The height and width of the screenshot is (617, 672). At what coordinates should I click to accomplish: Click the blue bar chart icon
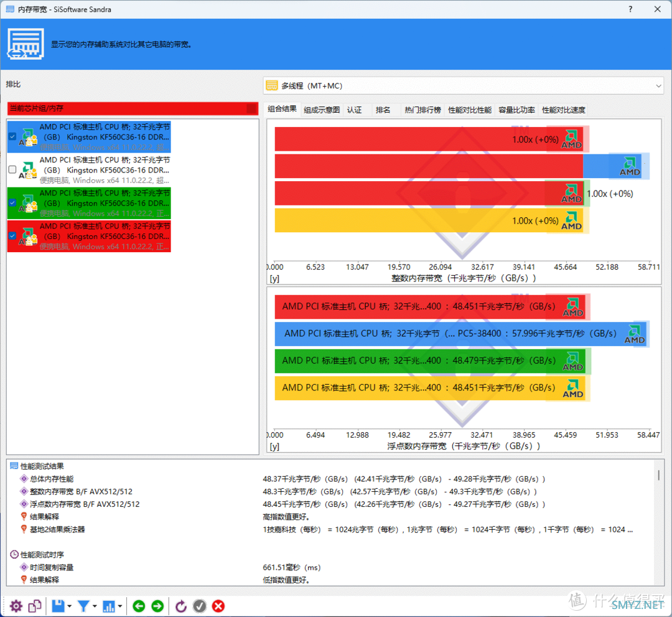pos(108,606)
